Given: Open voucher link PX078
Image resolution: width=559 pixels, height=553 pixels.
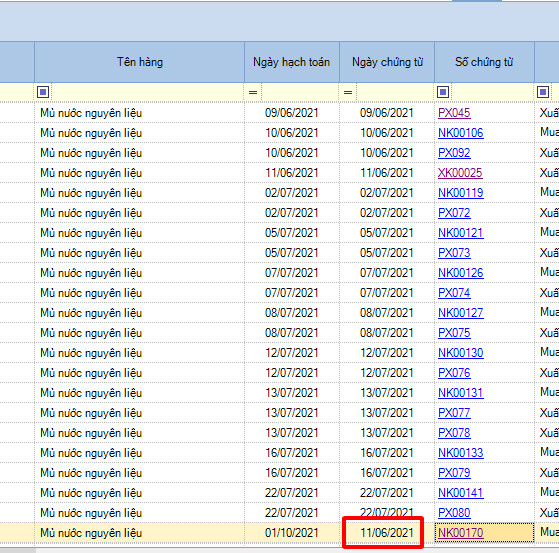Looking at the screenshot, I should click(454, 432).
